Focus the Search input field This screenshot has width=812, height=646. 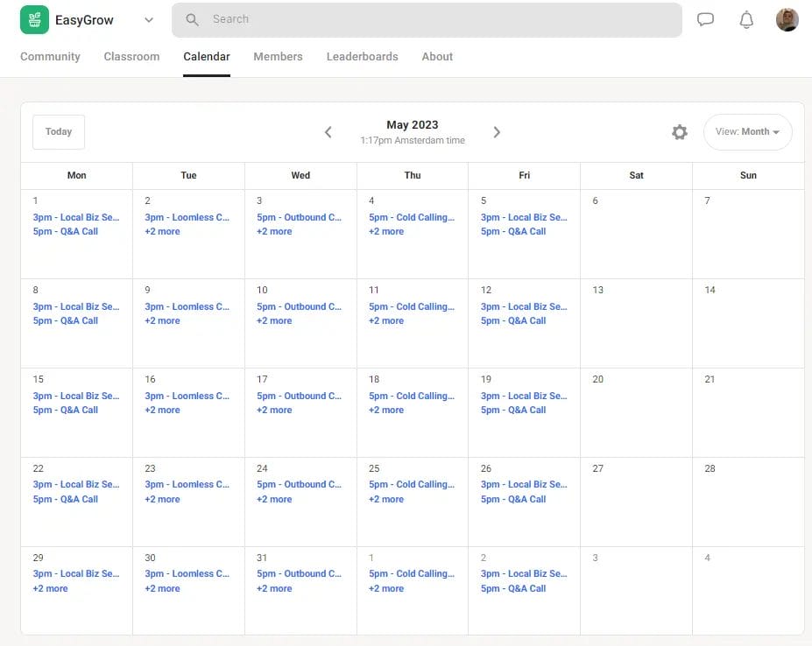point(438,19)
